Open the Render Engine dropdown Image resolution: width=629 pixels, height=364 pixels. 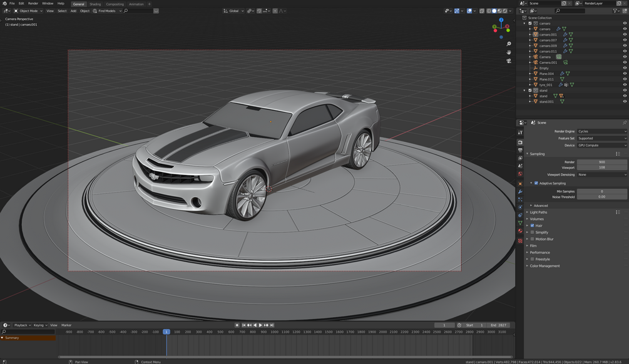[601, 131]
